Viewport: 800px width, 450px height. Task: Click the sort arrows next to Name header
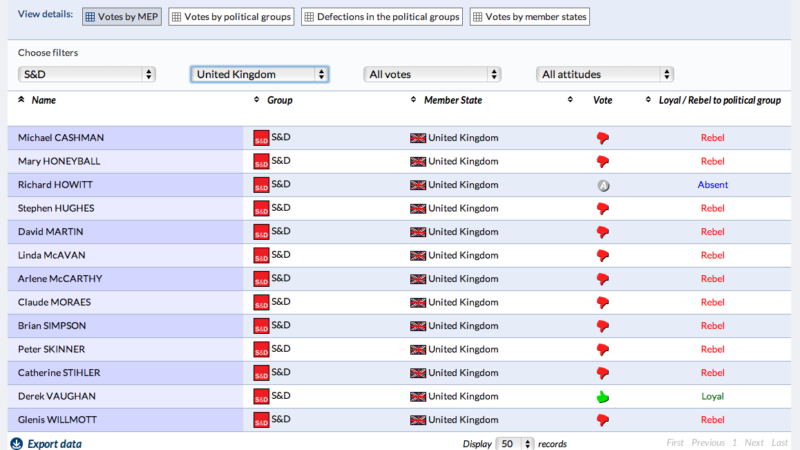tap(22, 100)
